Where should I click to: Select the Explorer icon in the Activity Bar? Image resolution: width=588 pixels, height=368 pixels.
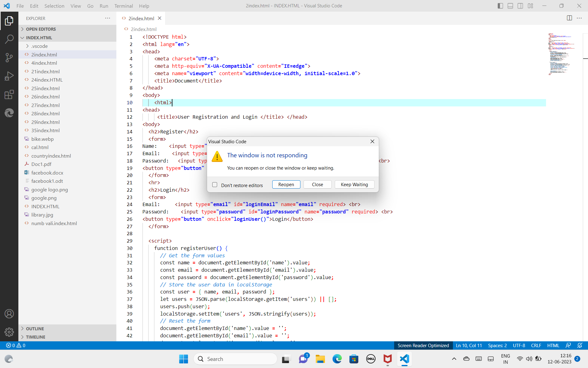point(9,21)
